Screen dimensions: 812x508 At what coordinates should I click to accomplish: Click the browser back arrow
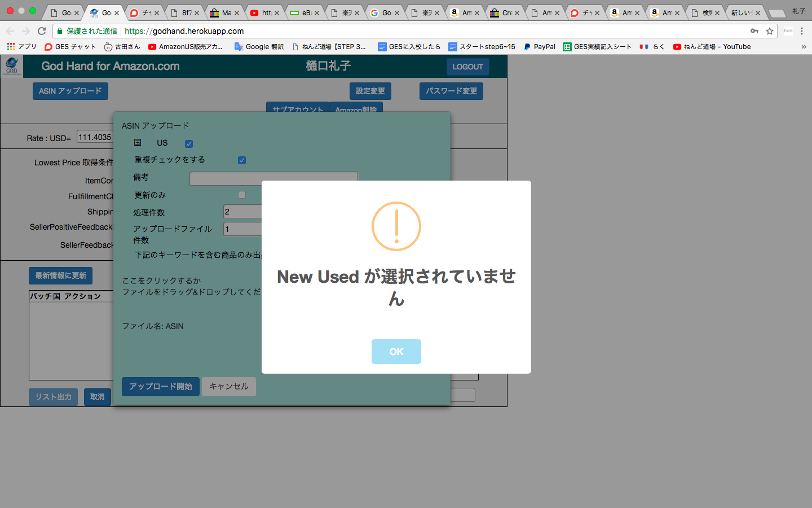10,31
